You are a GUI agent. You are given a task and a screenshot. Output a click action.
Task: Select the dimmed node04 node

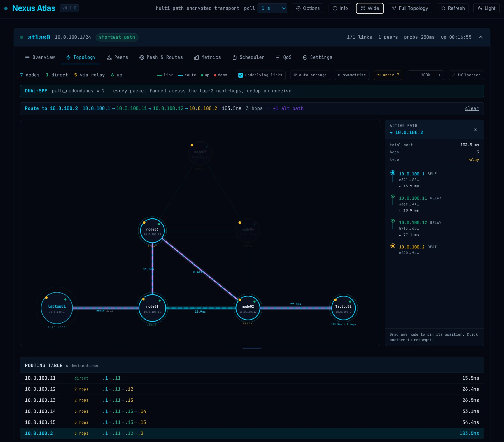248,231
